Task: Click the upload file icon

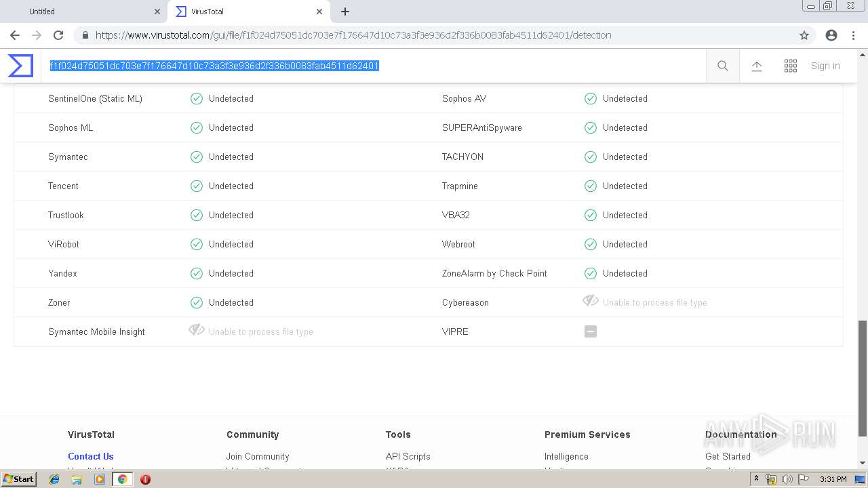Action: (x=757, y=66)
